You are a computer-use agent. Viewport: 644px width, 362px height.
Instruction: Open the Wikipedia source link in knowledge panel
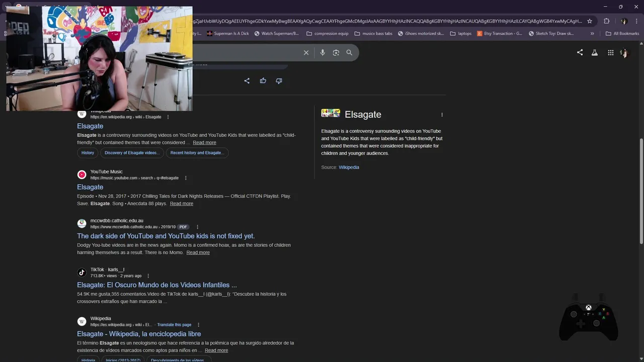coord(349,167)
